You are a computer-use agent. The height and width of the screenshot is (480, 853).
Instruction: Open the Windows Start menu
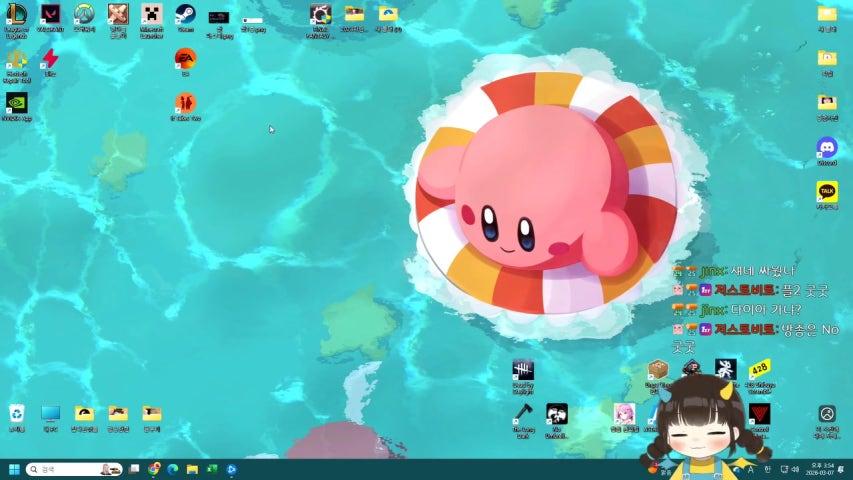[x=14, y=469]
